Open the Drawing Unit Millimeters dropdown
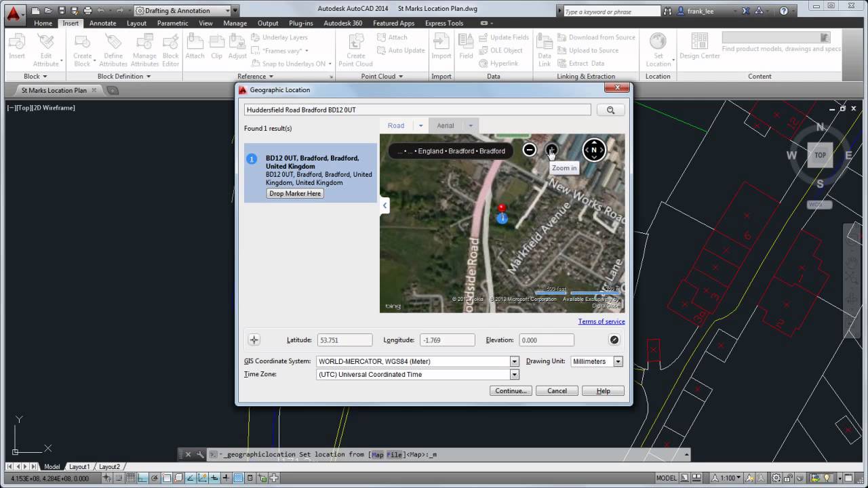Image resolution: width=868 pixels, height=488 pixels. coord(618,361)
